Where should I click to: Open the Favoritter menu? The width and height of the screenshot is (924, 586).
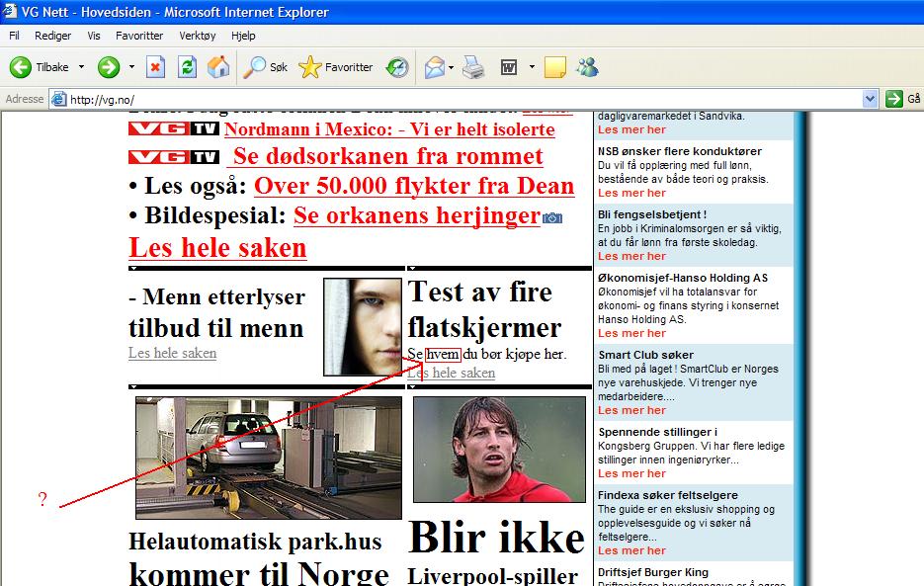(x=139, y=36)
